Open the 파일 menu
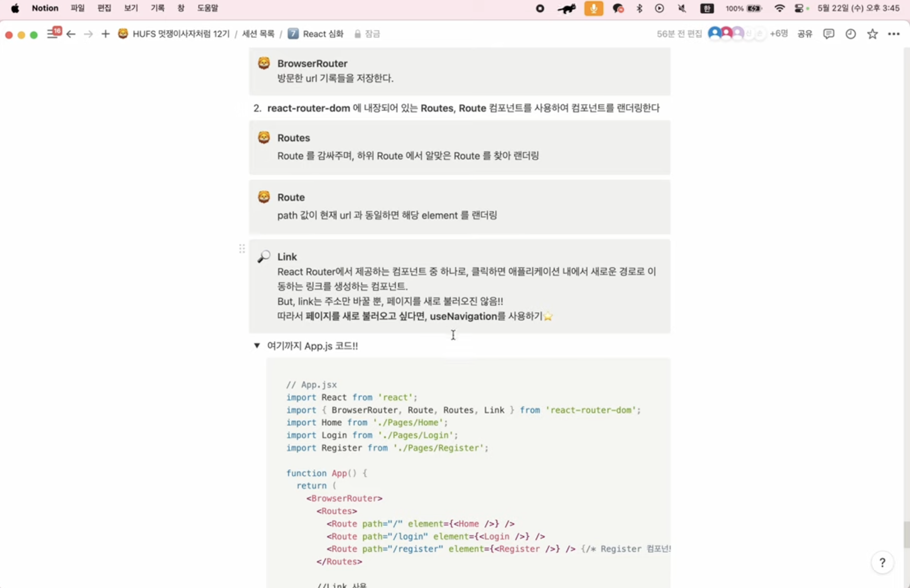Screen dimensions: 910x588 click(78, 8)
